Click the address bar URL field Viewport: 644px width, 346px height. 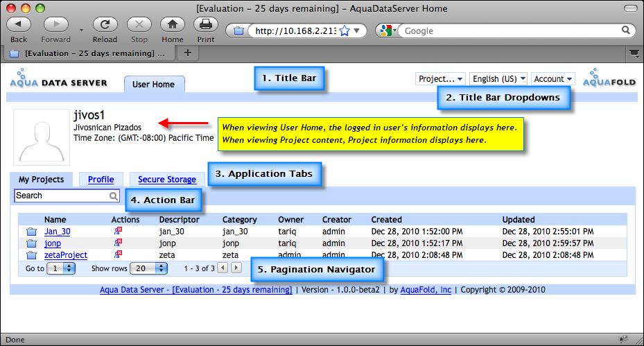coord(295,31)
